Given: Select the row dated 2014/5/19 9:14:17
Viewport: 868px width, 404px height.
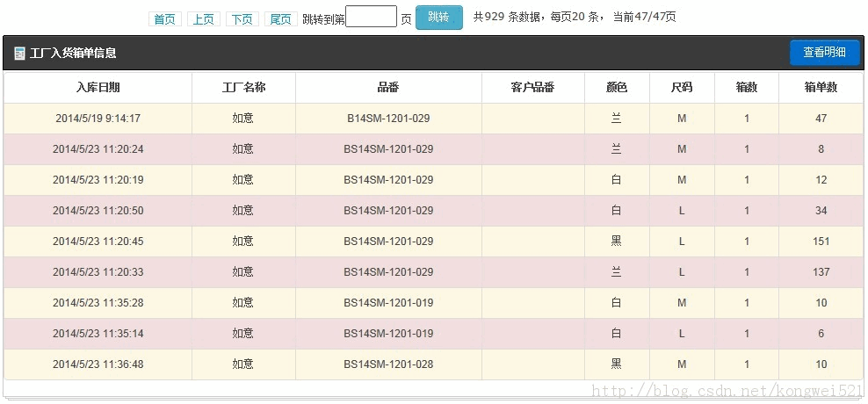Looking at the screenshot, I should point(98,119).
